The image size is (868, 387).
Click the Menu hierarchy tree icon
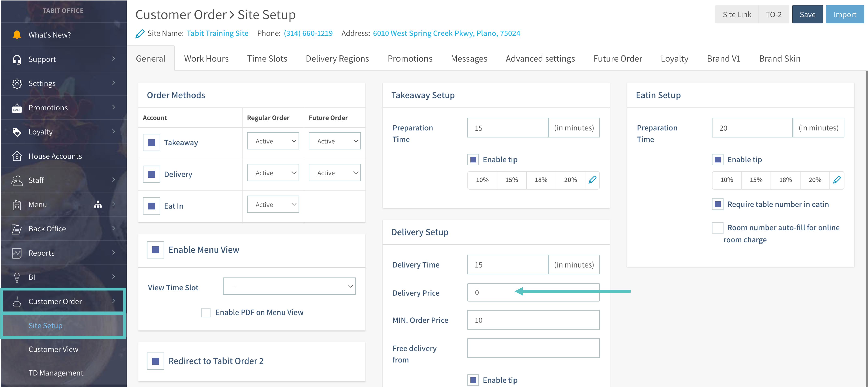(x=98, y=204)
